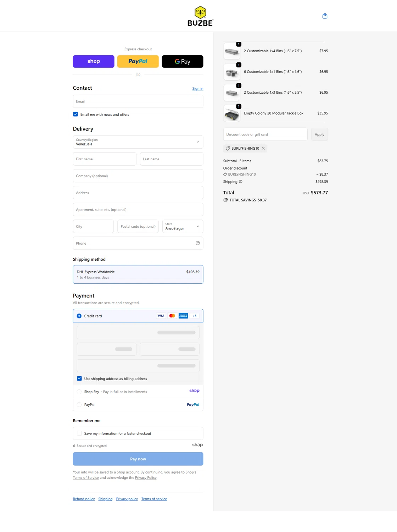The height and width of the screenshot is (532, 397).
Task: Focus the Discount code or gift card field
Action: 265,134
